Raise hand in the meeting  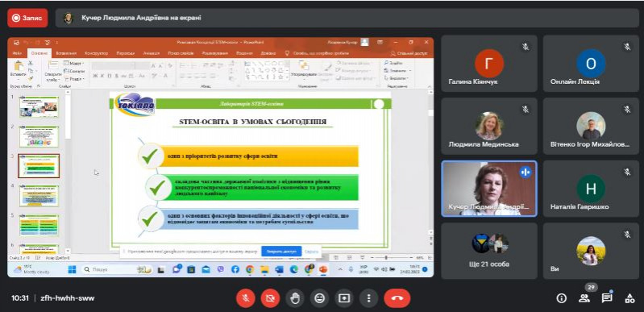point(295,298)
